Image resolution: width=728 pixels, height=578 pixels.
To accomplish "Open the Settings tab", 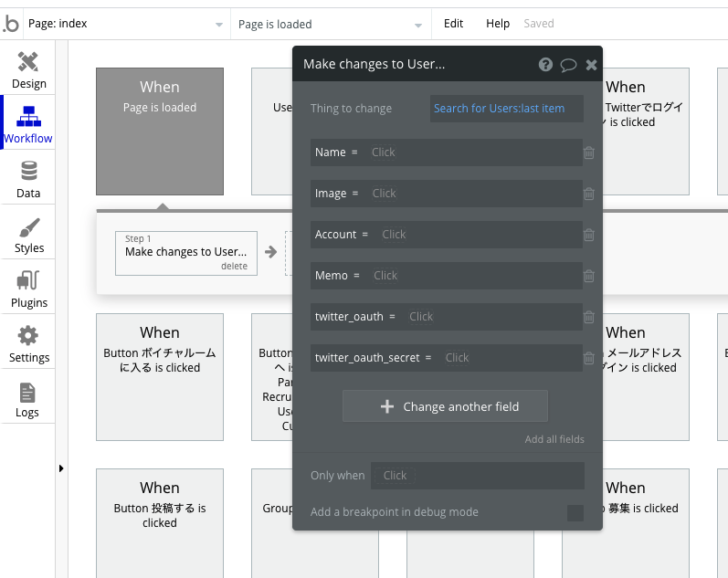I will (29, 343).
